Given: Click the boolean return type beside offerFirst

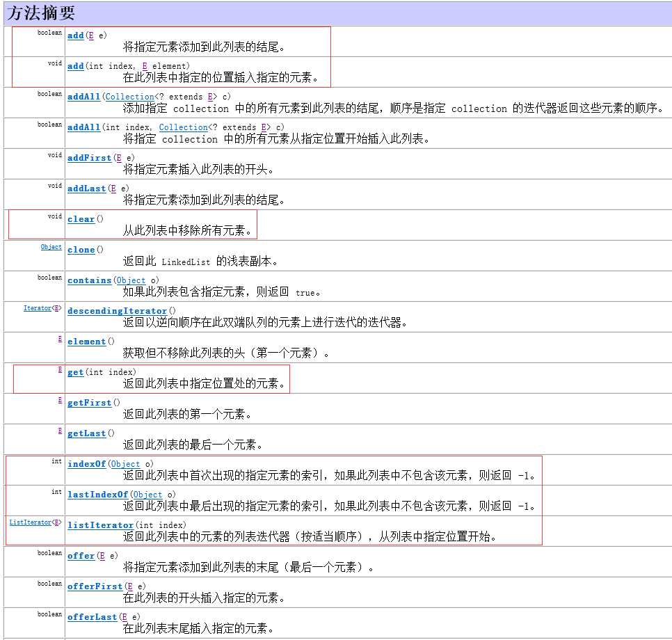Looking at the screenshot, I should (x=49, y=584).
